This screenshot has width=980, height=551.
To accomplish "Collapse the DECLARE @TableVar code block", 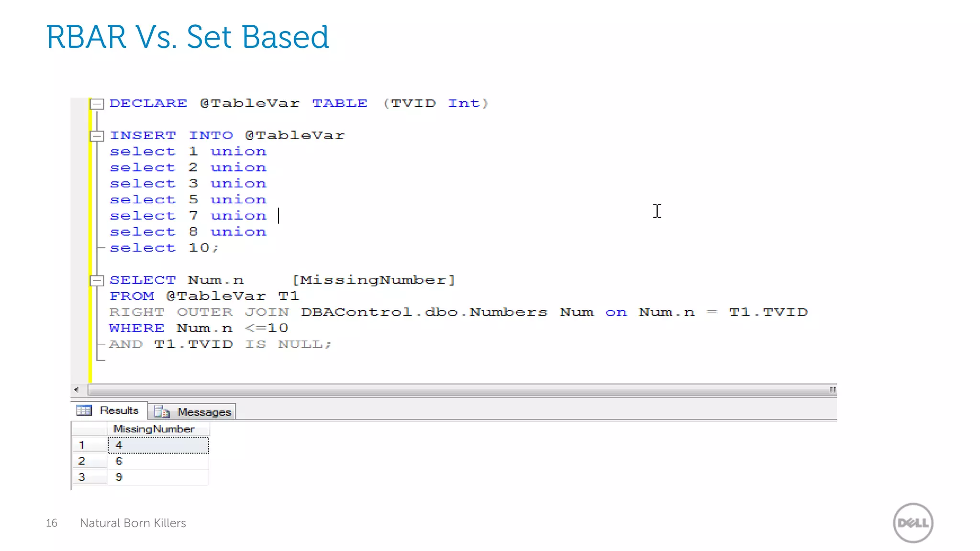I will coord(97,104).
